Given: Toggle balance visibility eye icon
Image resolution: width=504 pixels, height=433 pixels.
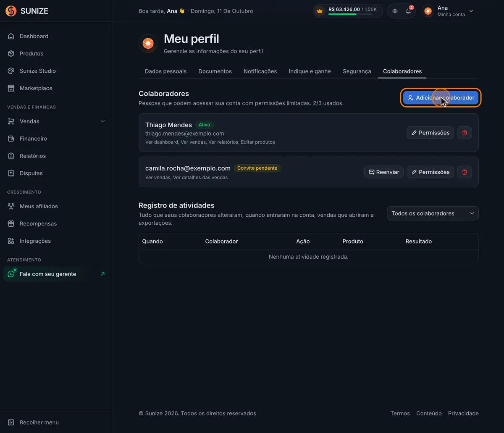Looking at the screenshot, I should point(395,11).
